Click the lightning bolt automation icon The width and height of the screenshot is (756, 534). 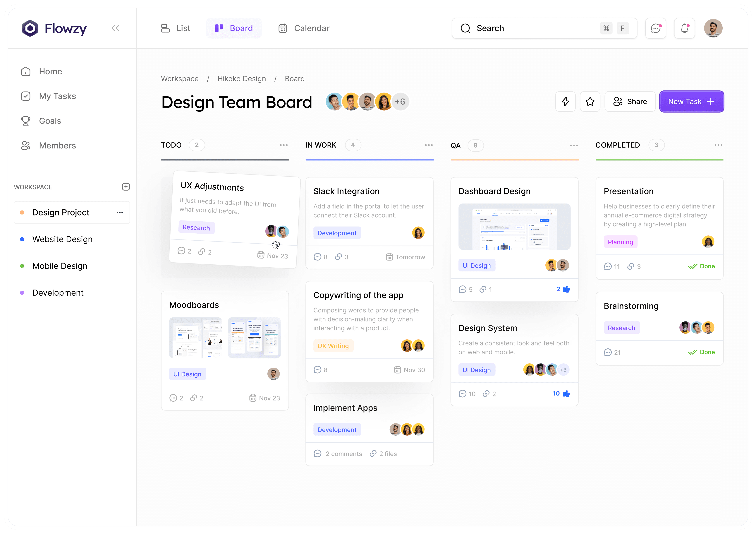(565, 101)
